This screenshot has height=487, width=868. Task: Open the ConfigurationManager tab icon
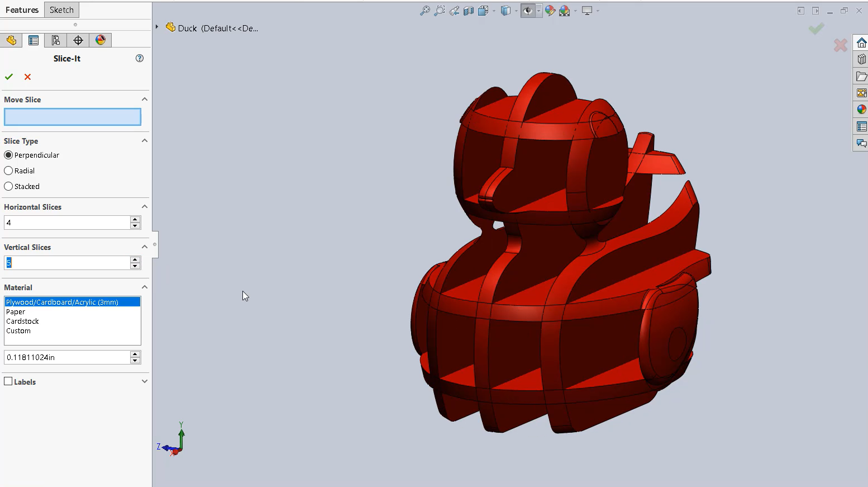(55, 40)
